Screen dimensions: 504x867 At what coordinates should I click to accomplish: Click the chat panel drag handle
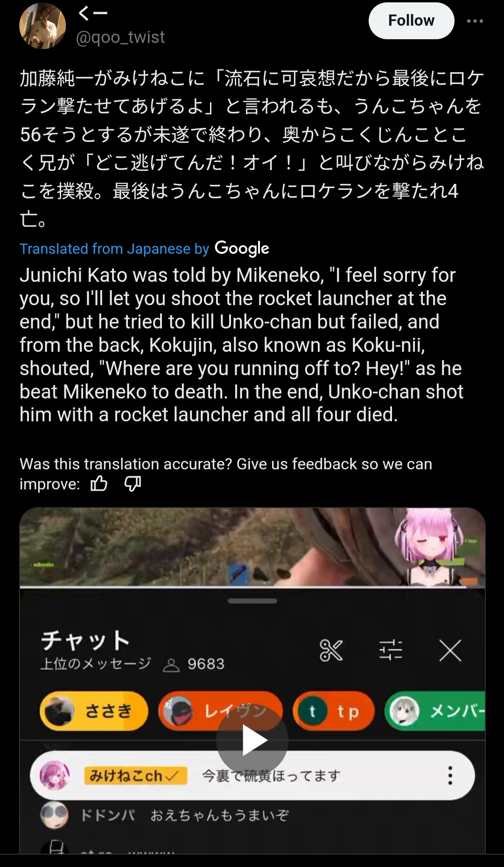point(252,601)
